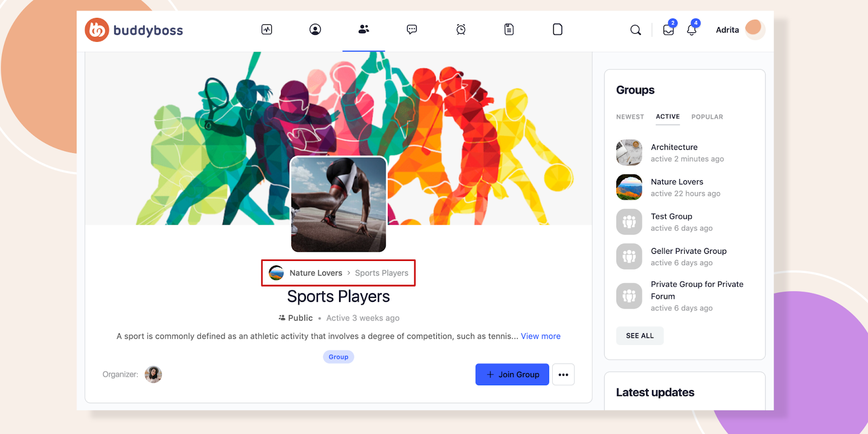Open the three-dots more options menu

click(563, 374)
